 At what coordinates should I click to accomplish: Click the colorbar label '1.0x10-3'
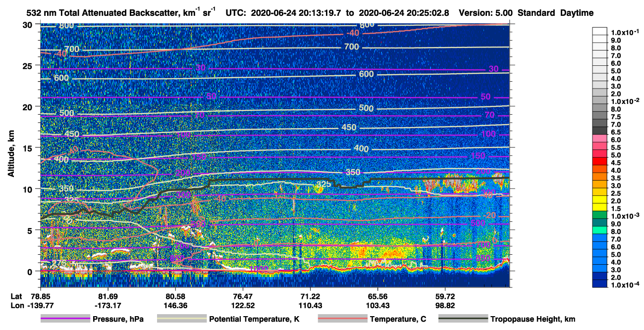[x=625, y=215]
